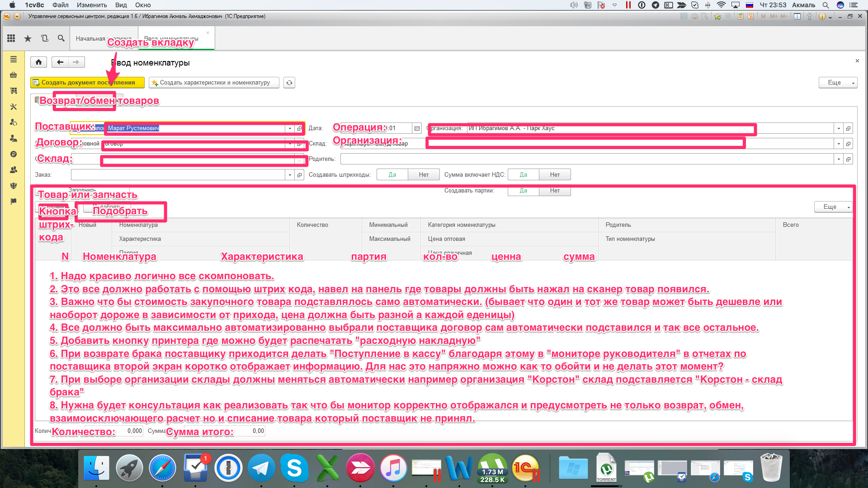This screenshot has height=488, width=868.
Task: Open the 'Изменить' menu in menu bar
Action: (x=92, y=5)
